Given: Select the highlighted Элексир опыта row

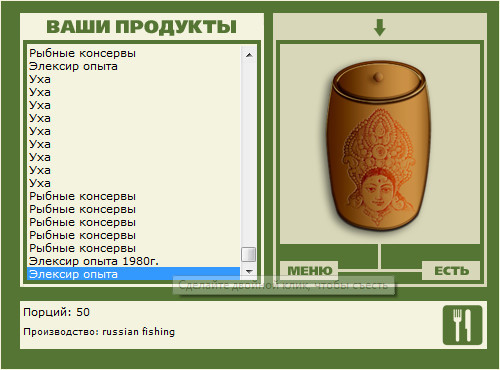Looking at the screenshot, I should [x=133, y=274].
